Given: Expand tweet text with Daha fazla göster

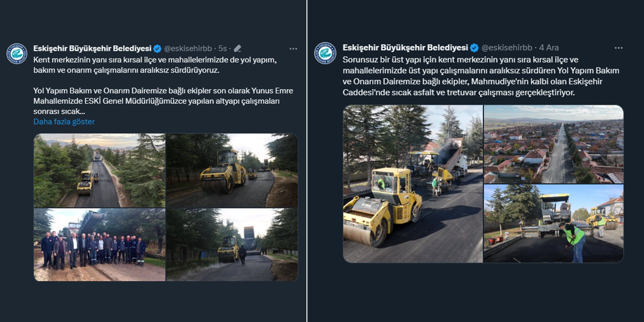Looking at the screenshot, I should (x=64, y=122).
